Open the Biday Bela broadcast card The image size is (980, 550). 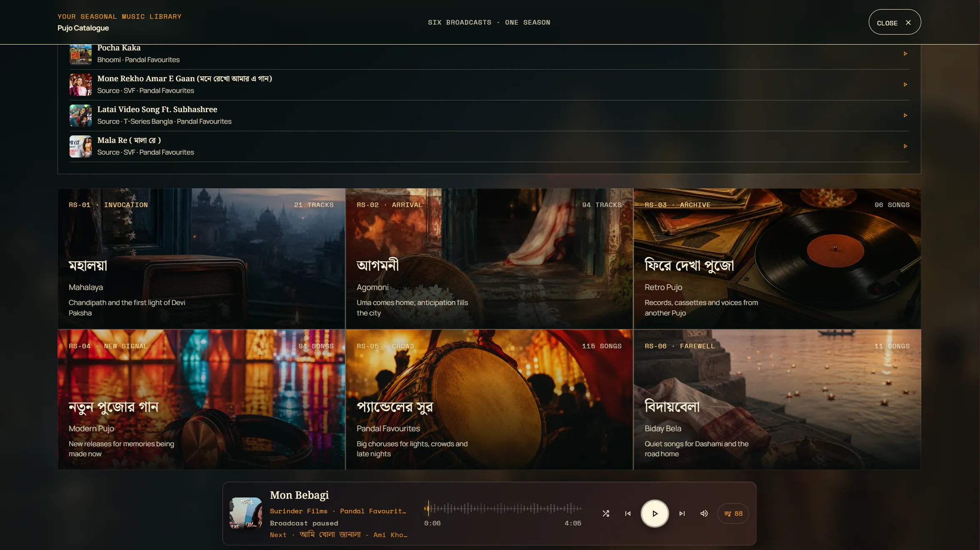tap(777, 400)
